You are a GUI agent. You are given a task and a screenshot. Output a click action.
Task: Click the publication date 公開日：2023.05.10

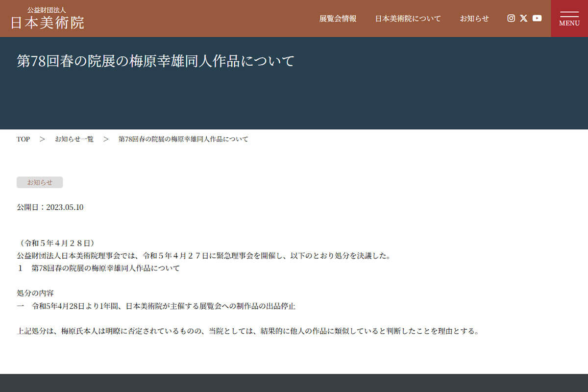[50, 207]
